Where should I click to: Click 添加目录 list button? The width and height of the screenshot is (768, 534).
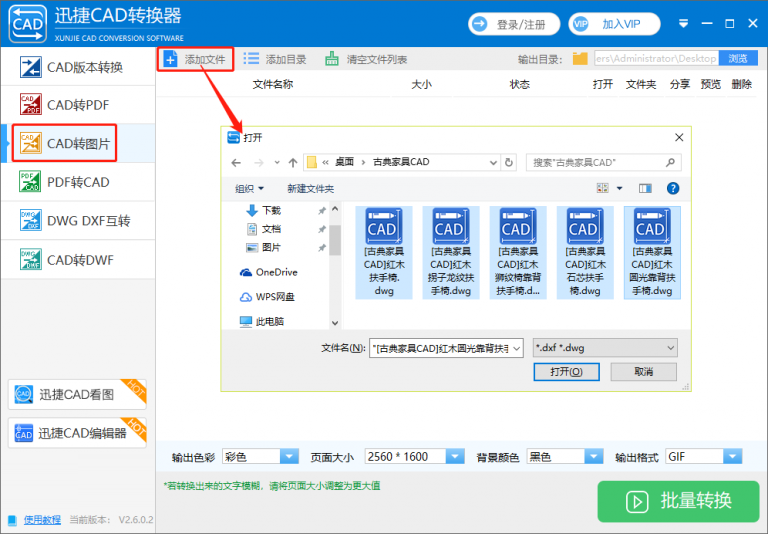(x=275, y=59)
